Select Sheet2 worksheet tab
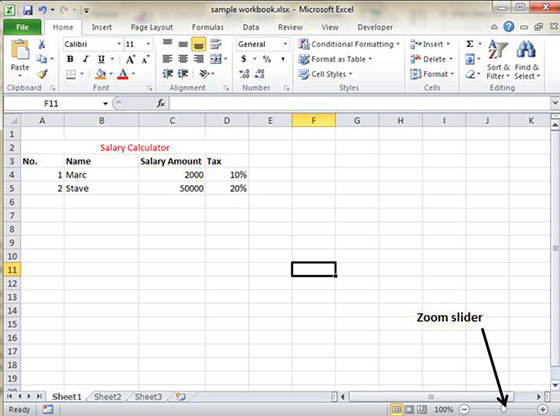 (x=108, y=397)
